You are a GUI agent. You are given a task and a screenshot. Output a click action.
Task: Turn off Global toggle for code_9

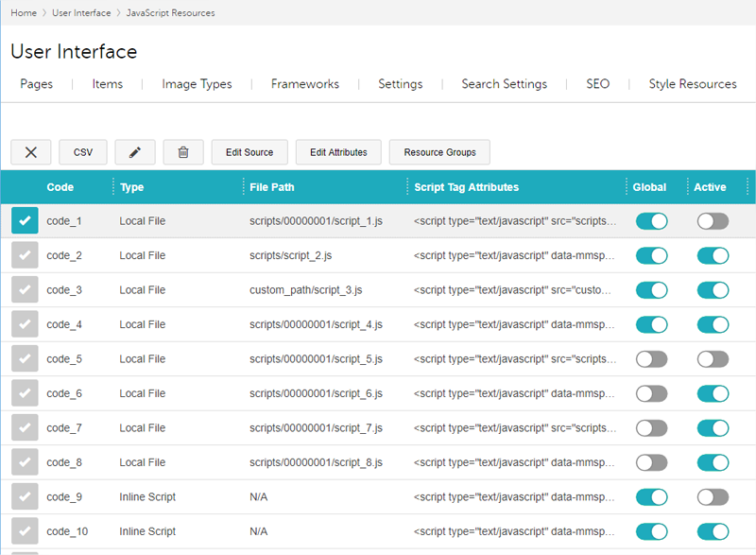651,497
